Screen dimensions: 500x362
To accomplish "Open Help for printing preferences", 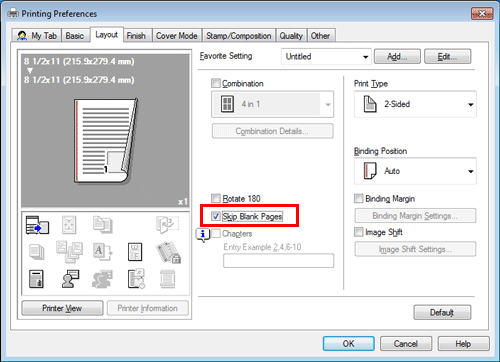I will (463, 344).
